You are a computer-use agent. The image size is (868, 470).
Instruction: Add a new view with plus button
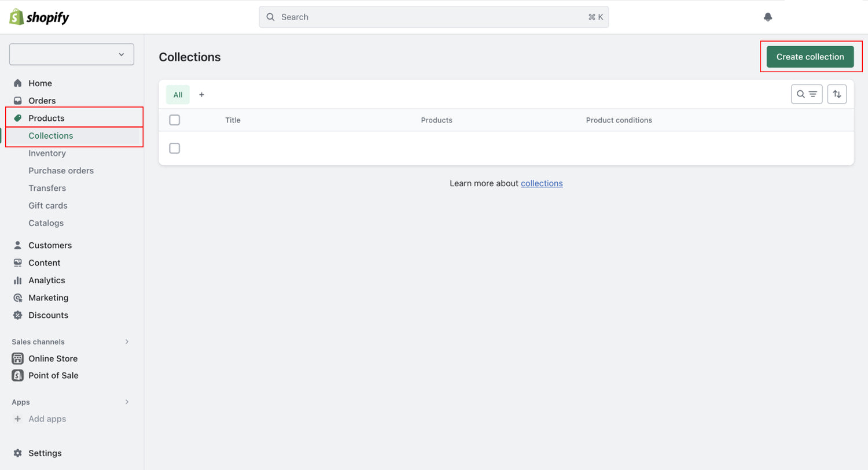pos(201,95)
